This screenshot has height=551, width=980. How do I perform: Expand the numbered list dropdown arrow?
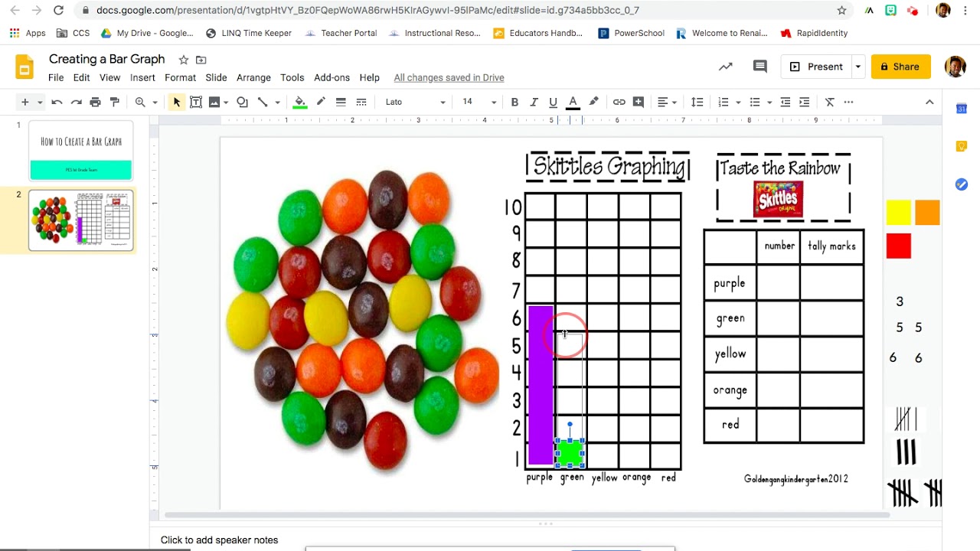(x=738, y=102)
